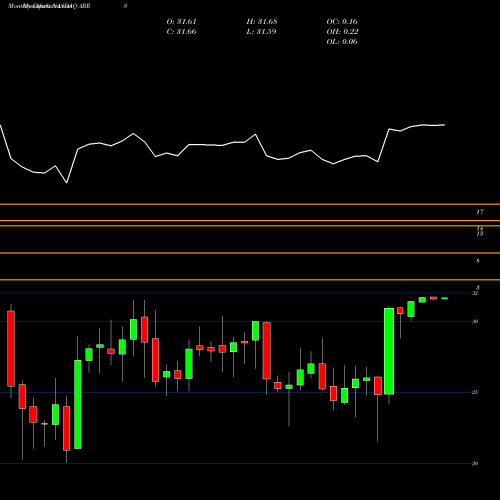Viewport: 500px width, 500px height.
Task: Click the 30 price axis label
Action: tap(475, 321)
